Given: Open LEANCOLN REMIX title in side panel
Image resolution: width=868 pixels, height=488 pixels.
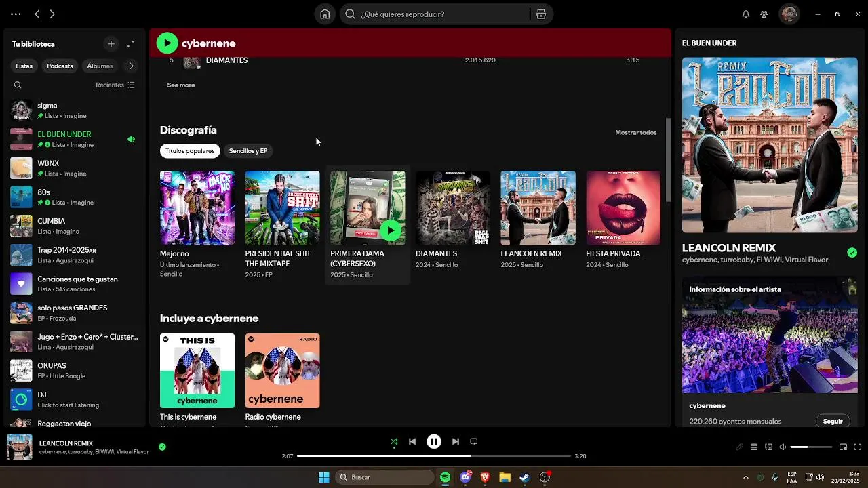Looking at the screenshot, I should pos(729,248).
